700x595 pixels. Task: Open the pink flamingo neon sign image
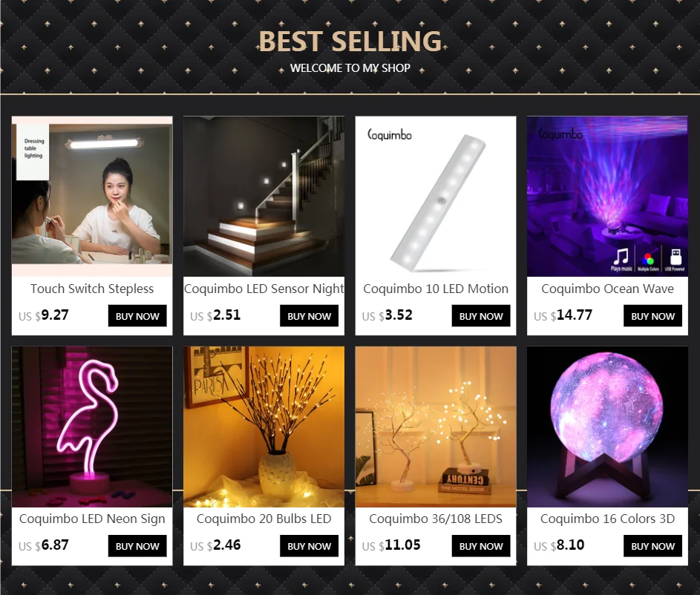(x=92, y=427)
